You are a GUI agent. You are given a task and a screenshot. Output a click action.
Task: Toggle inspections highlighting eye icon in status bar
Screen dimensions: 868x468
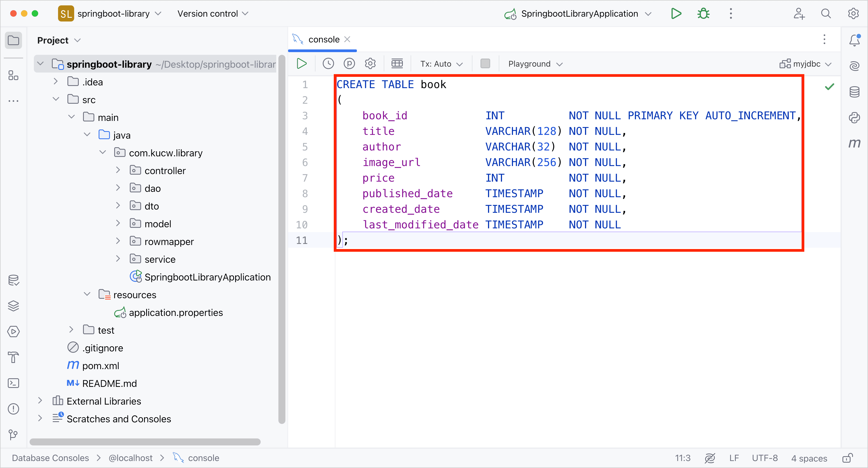coord(710,458)
